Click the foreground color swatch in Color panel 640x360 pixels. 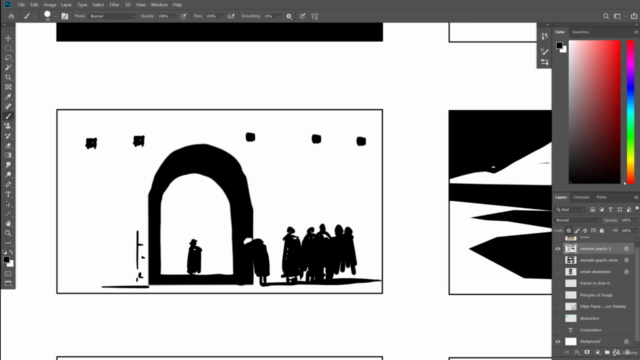pos(560,45)
